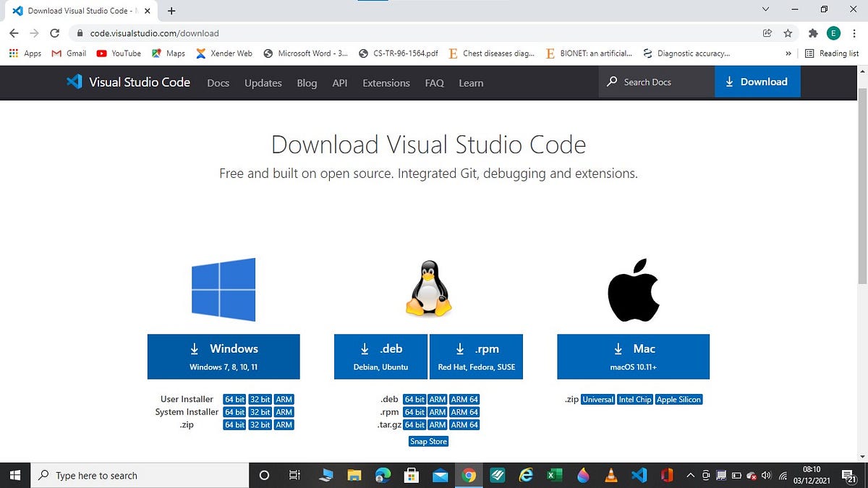Image resolution: width=868 pixels, height=488 pixels.
Task: Switch to the FAQ navigation item
Action: tap(434, 82)
